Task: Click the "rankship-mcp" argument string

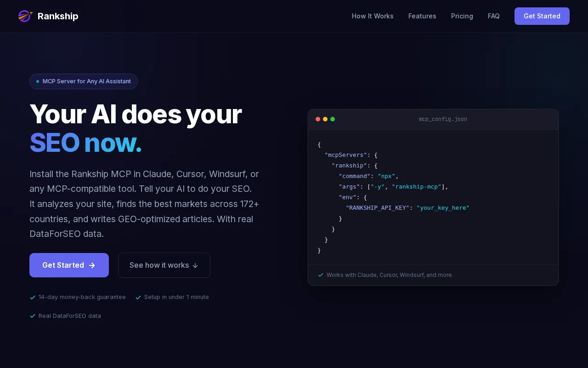Action: pos(417,187)
